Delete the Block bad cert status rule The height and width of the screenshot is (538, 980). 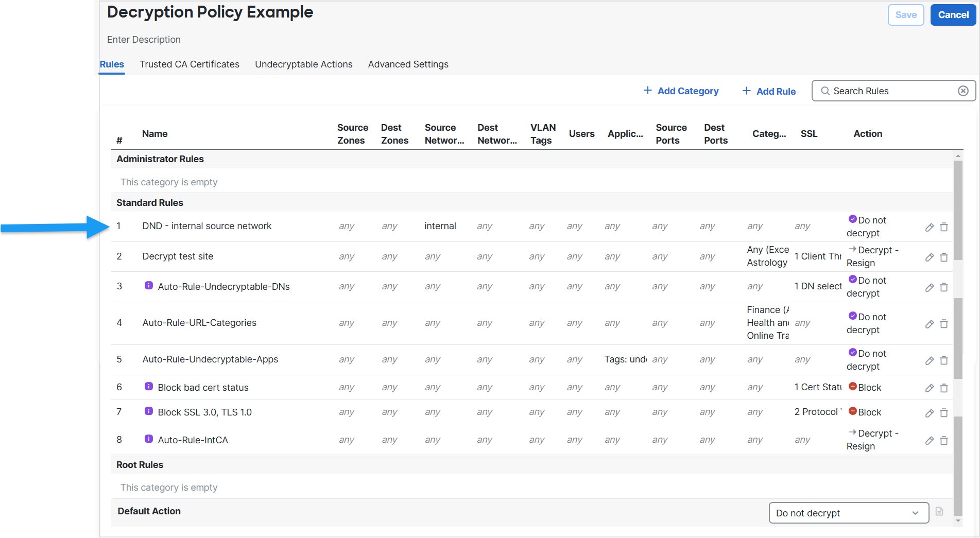[944, 388]
